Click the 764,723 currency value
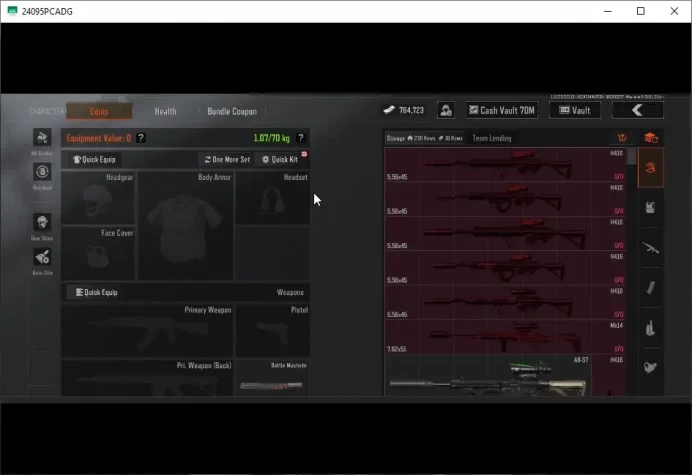This screenshot has width=692, height=475. pos(411,110)
